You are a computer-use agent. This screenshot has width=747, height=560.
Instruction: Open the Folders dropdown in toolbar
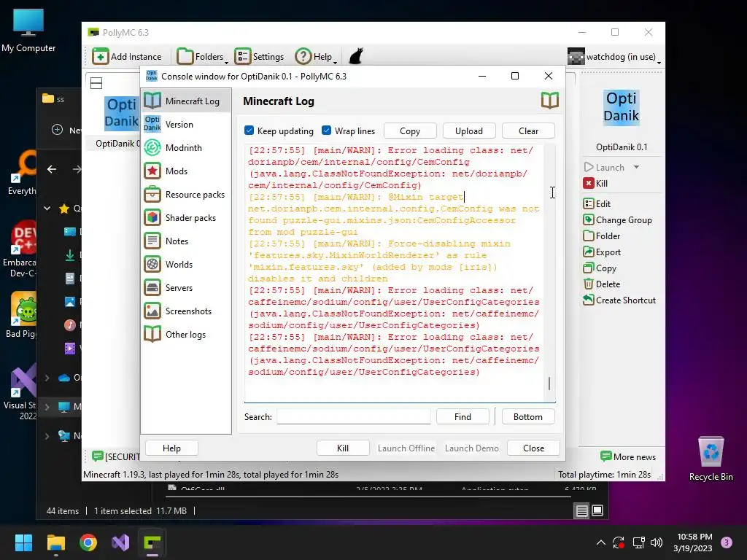tap(202, 56)
